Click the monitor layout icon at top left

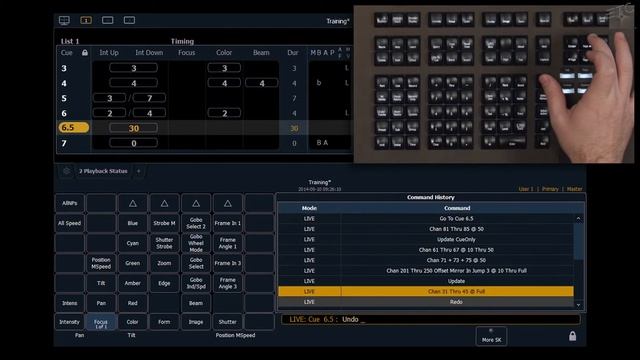64,20
